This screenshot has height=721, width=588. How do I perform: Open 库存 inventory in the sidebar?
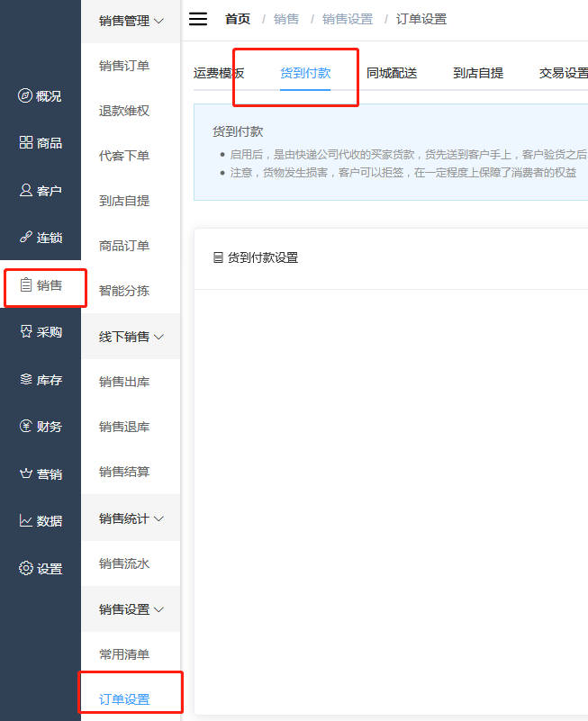40,379
